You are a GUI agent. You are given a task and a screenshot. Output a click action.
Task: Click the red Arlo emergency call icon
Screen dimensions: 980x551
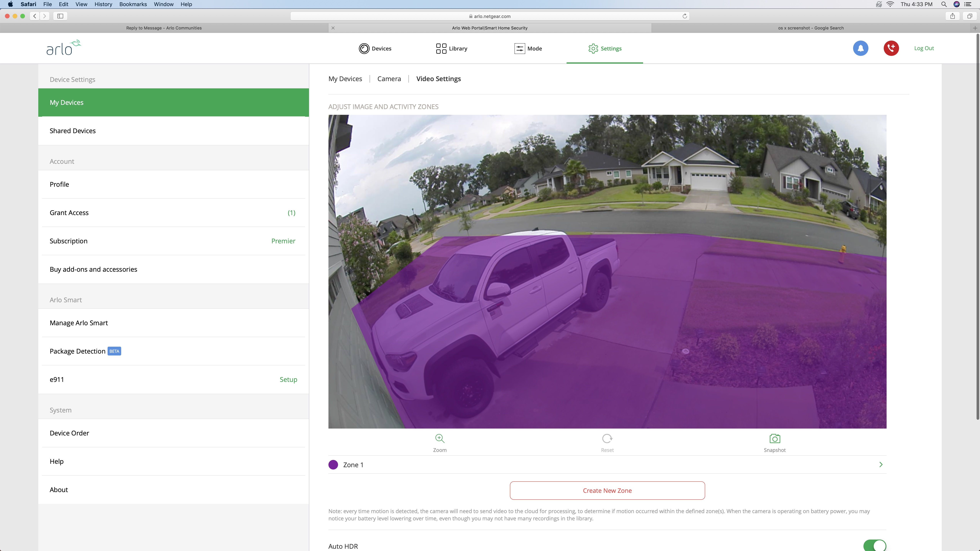(890, 48)
